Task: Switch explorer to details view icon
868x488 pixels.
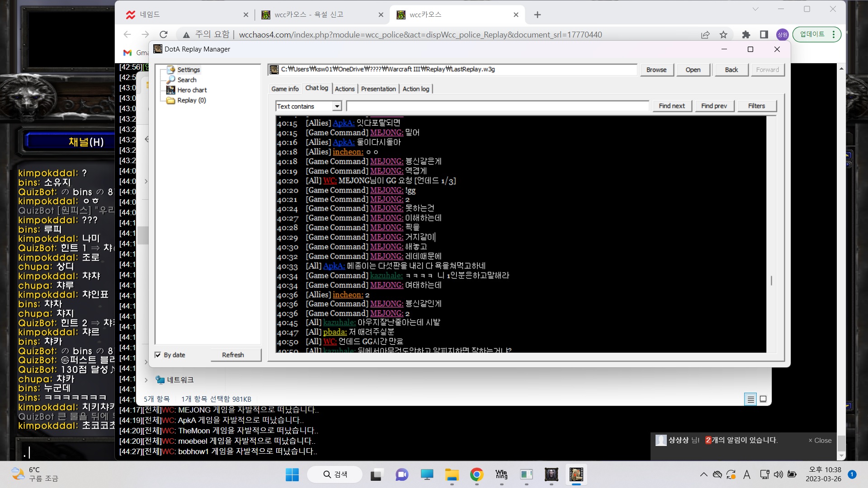Action: [750, 399]
